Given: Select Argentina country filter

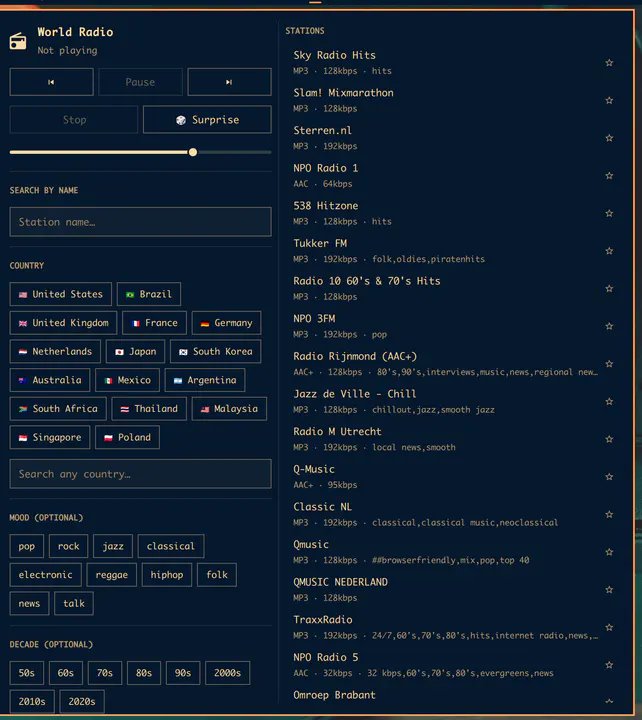Looking at the screenshot, I should pos(205,380).
